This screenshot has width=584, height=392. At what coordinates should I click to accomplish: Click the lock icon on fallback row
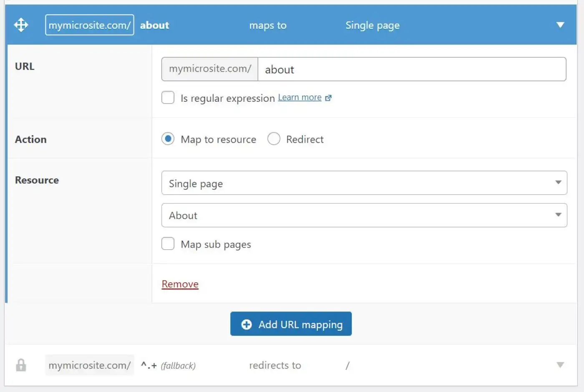21,365
